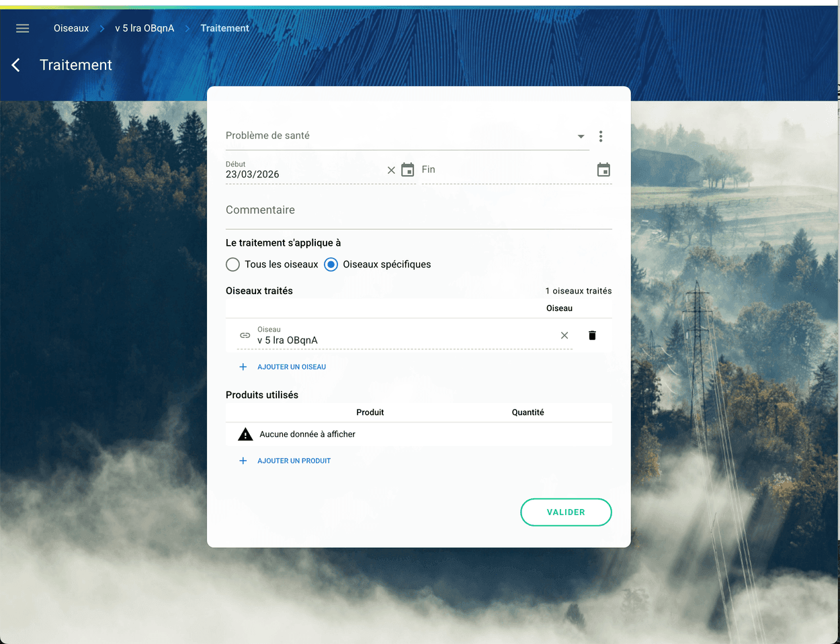Screen dimensions: 840x644
Task: Delete the treated bird row with trash icon
Action: pos(592,335)
